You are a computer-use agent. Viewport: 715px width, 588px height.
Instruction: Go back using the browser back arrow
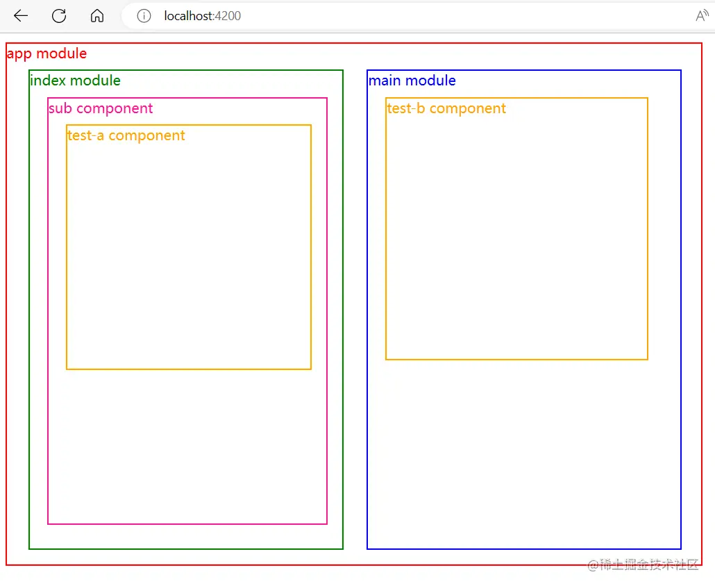click(x=21, y=16)
